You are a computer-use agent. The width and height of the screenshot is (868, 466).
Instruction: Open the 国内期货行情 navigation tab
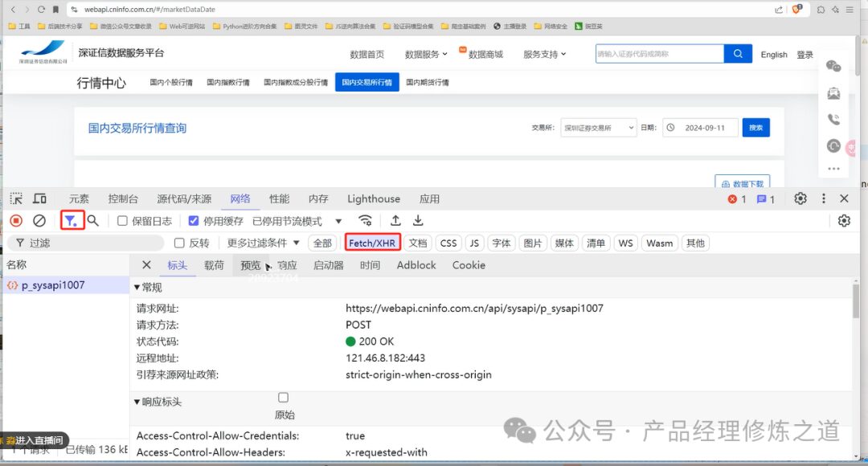point(428,83)
